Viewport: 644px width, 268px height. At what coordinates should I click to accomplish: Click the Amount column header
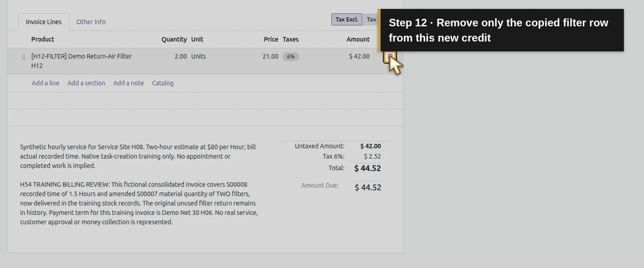[358, 39]
